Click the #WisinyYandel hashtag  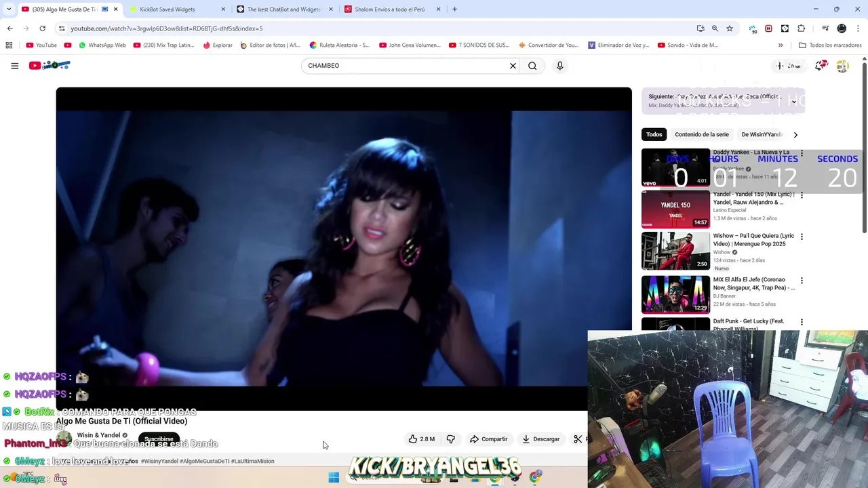(x=159, y=461)
